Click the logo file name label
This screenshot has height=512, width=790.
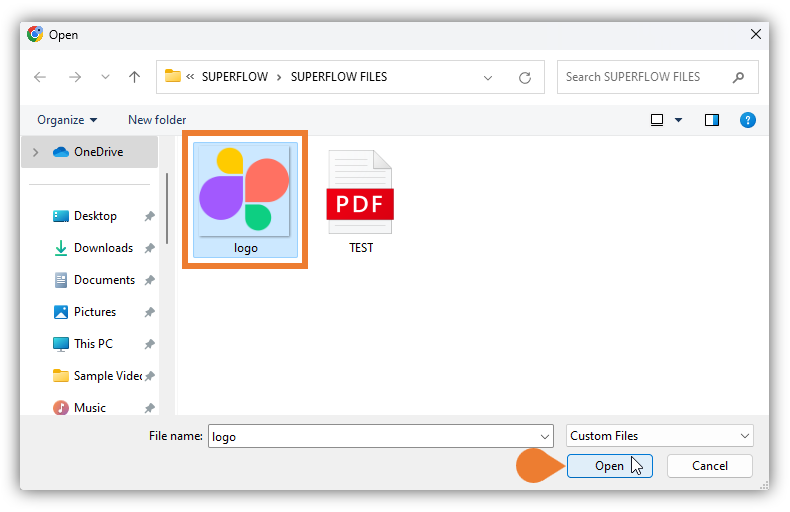pyautogui.click(x=245, y=248)
